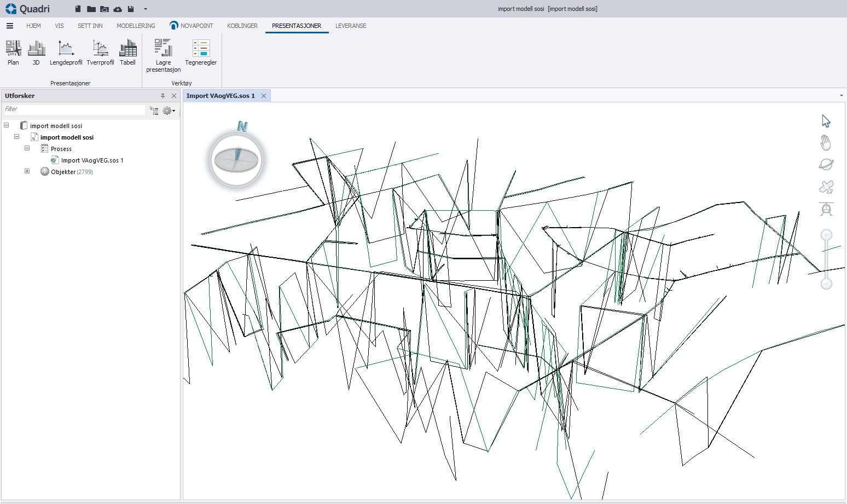Open the explorer gear settings dropdown
This screenshot has height=504, width=847.
[169, 111]
